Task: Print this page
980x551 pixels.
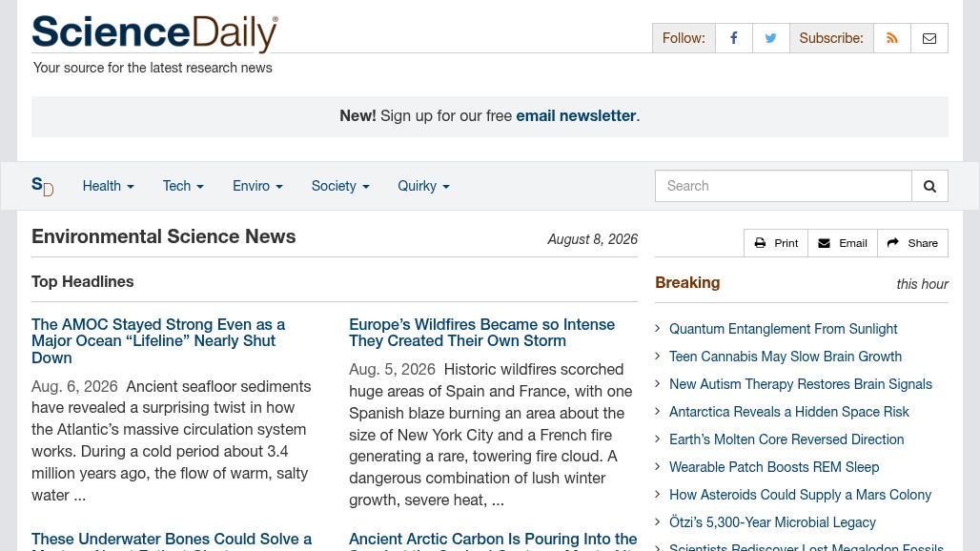Action: tap(776, 243)
